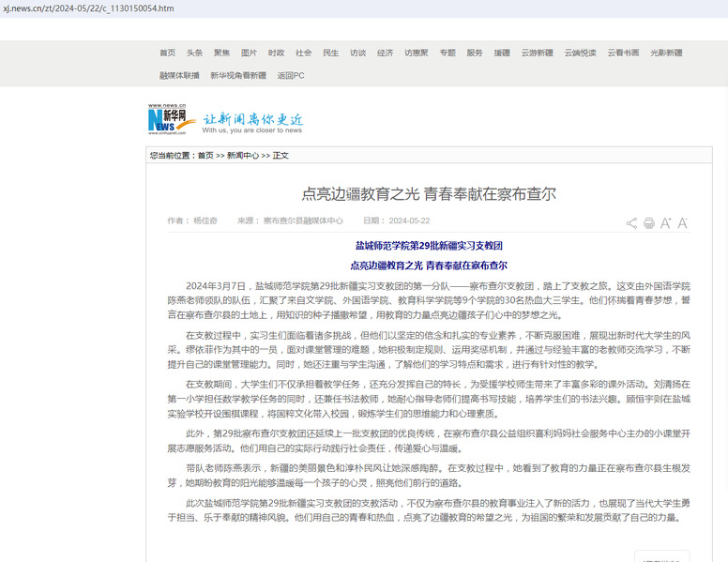Click blue subtitle 盐城师范学院第29批新疆实习支教团
The width and height of the screenshot is (728, 562).
click(x=429, y=246)
